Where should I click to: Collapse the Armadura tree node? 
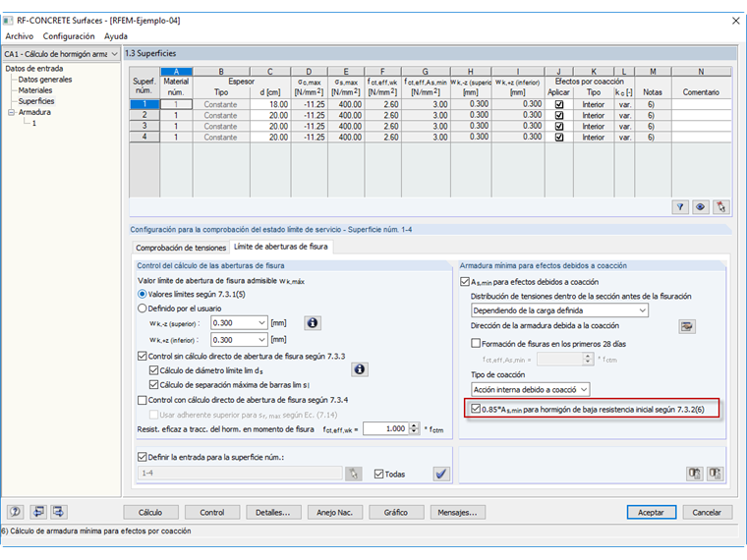click(11, 112)
